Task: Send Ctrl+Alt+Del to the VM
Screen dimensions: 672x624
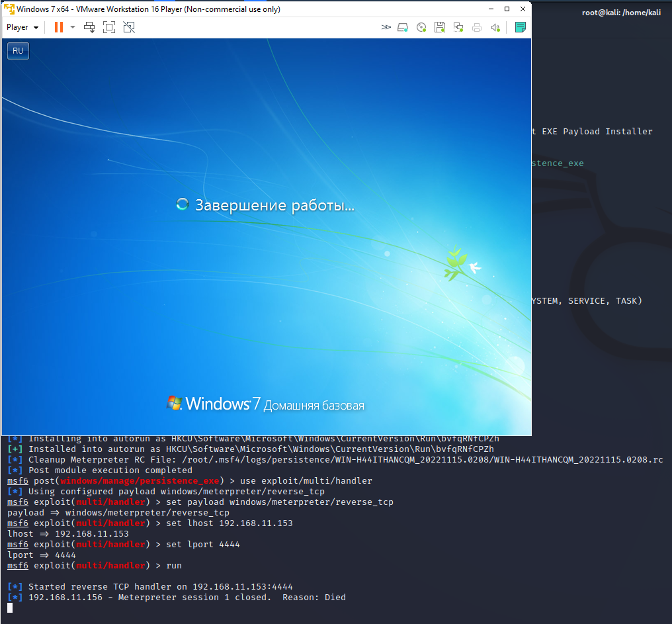Action: click(89, 27)
